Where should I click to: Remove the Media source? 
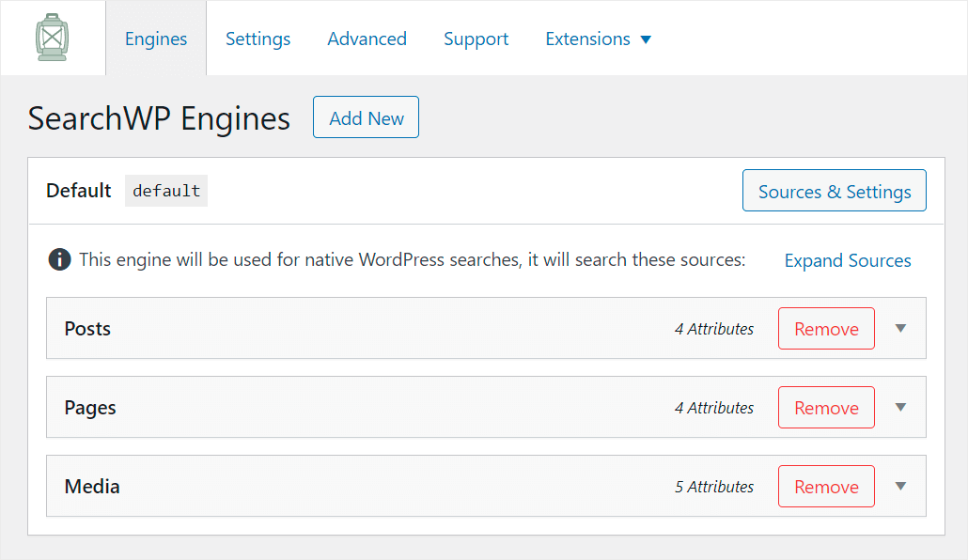point(826,487)
